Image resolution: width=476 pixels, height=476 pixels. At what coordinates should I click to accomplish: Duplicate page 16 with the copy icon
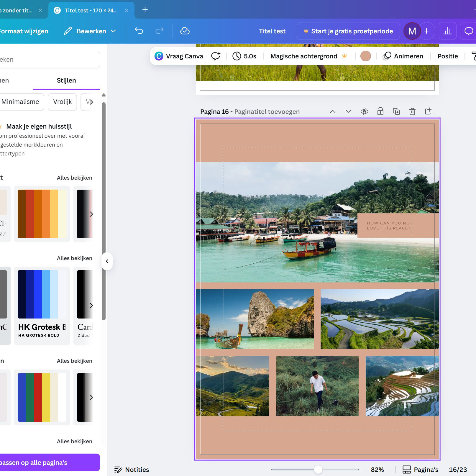pyautogui.click(x=396, y=111)
